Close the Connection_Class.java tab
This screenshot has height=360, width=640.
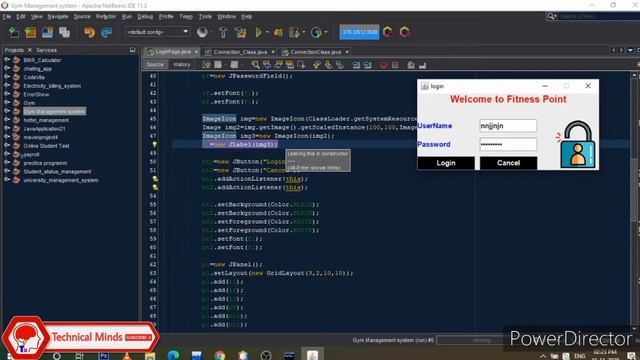tap(273, 52)
